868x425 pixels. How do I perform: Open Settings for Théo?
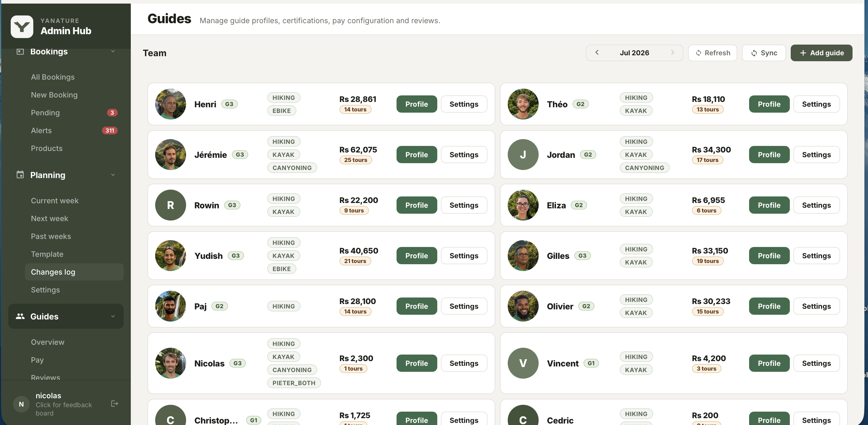(816, 104)
